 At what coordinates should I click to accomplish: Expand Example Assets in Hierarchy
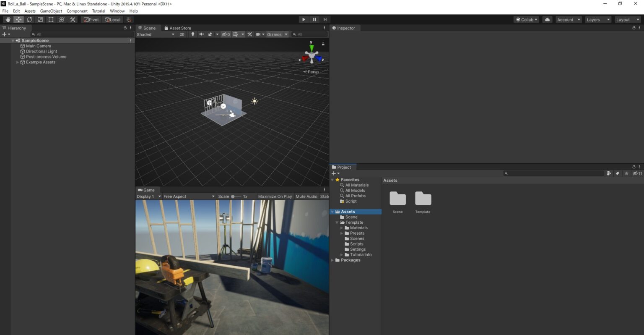(x=18, y=62)
